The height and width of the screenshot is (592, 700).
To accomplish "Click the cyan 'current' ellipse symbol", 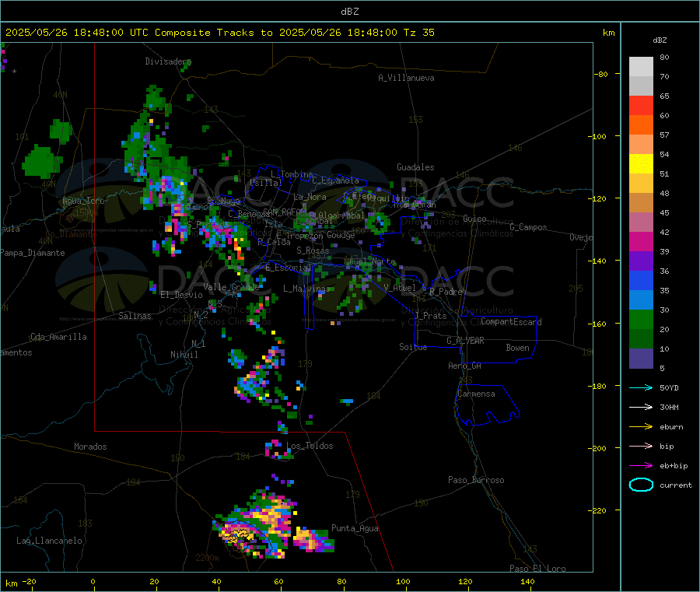I will coord(641,485).
